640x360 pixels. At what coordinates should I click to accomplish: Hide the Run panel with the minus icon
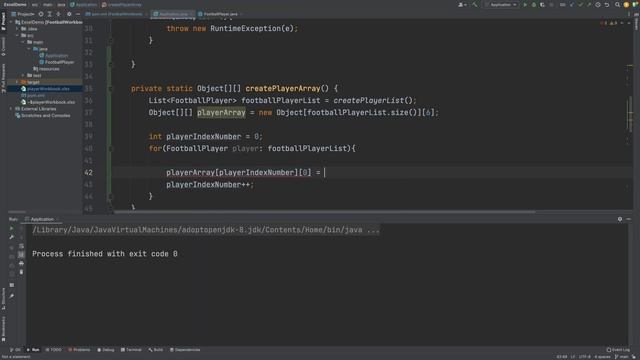[629, 219]
